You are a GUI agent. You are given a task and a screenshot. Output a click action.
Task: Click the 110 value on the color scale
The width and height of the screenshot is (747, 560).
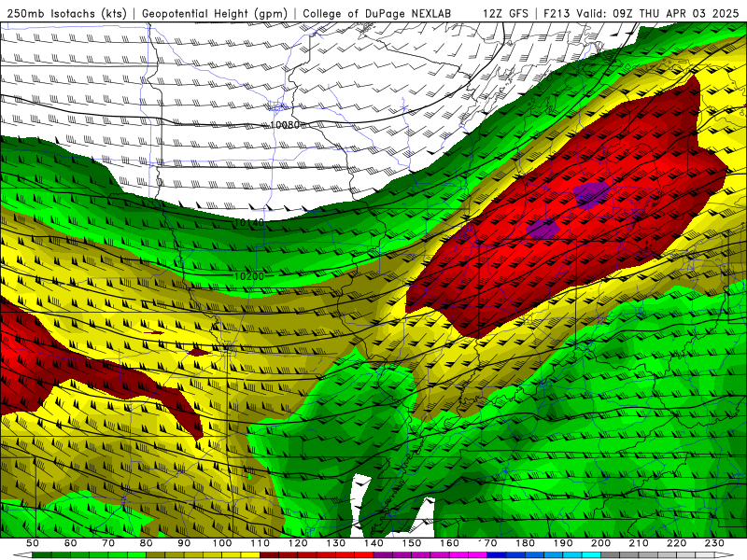(x=261, y=543)
